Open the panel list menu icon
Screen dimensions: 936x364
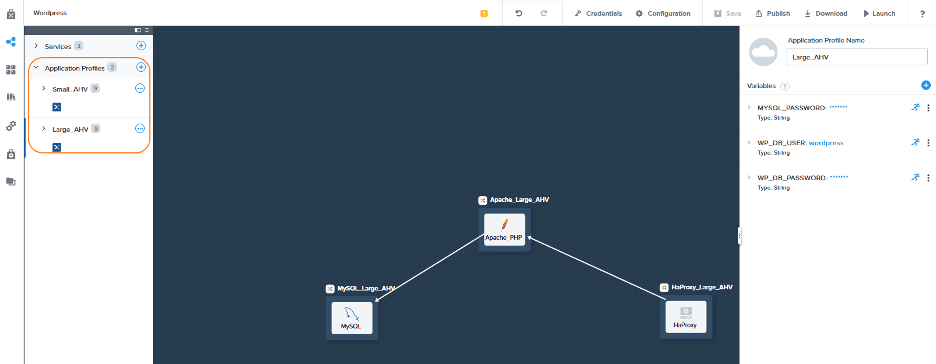[147, 29]
